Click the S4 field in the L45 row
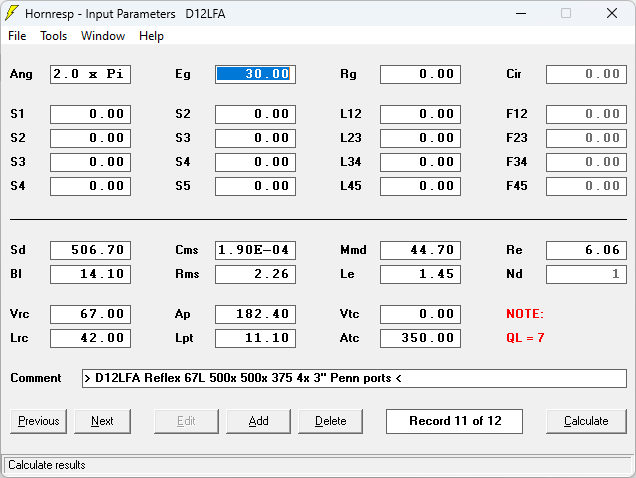The image size is (636, 478). (x=90, y=186)
